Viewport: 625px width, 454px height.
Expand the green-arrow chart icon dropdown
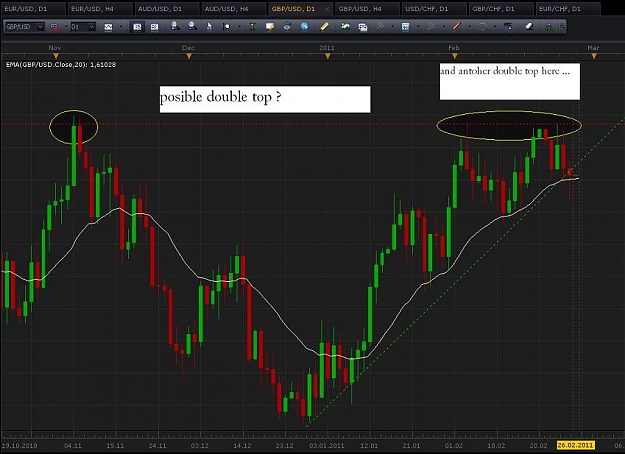point(418,27)
